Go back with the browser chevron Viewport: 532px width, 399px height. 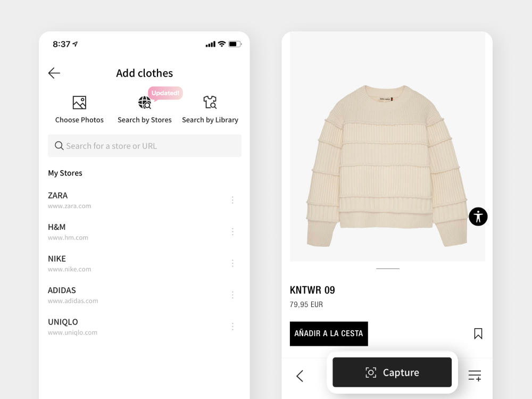click(300, 376)
